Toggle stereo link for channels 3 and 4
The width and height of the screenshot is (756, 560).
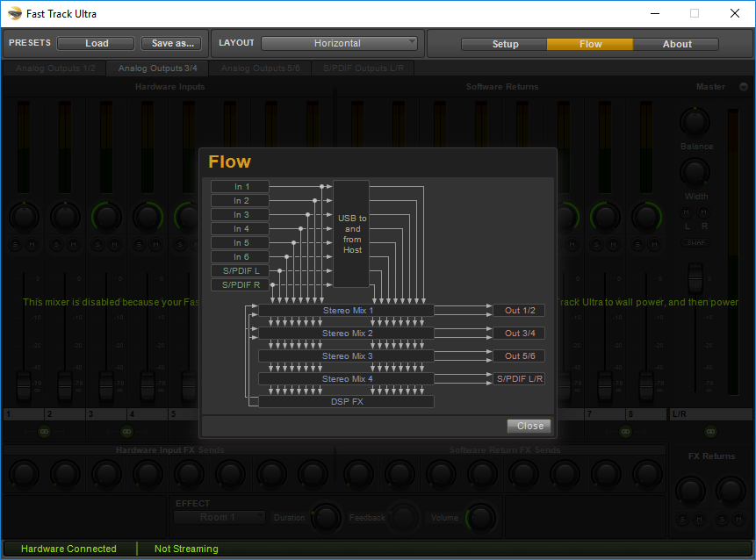pos(126,432)
